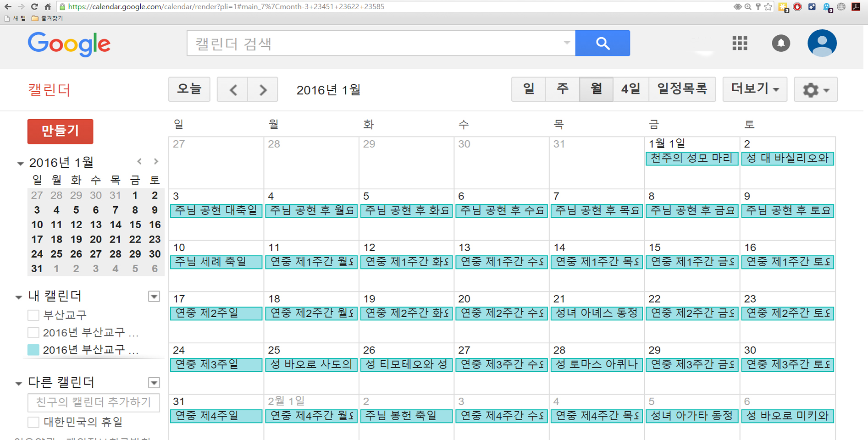Open the 내 캘린더 options dropdown
The height and width of the screenshot is (440, 868).
154,297
